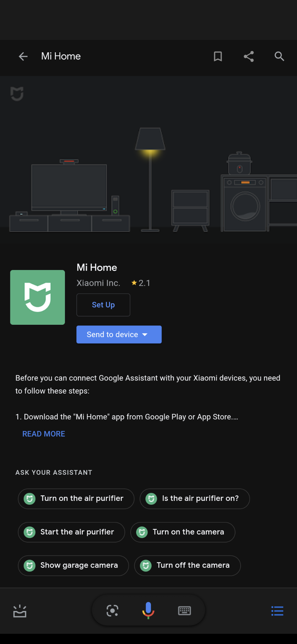297x644 pixels.
Task: Go back using the arrow icon
Action: point(23,56)
